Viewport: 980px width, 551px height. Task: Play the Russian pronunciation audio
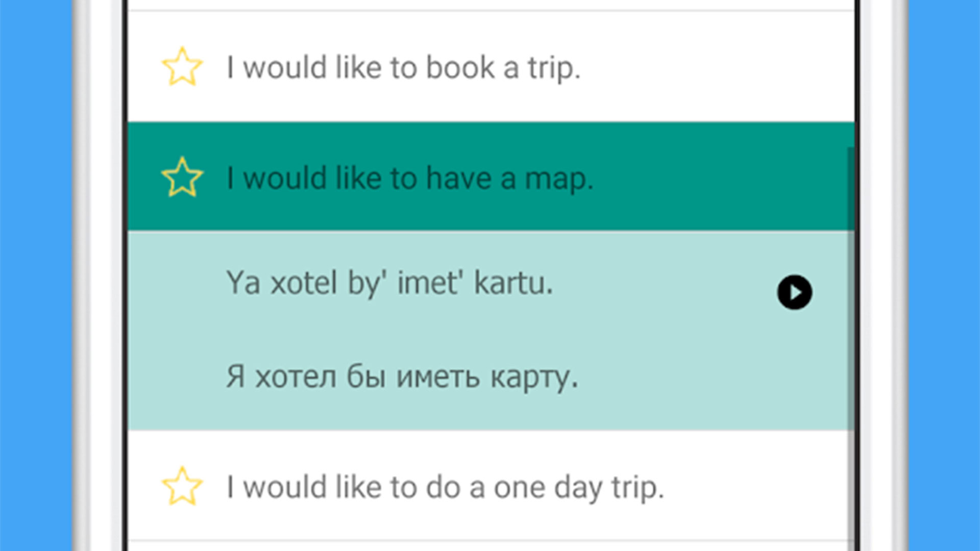coord(794,292)
